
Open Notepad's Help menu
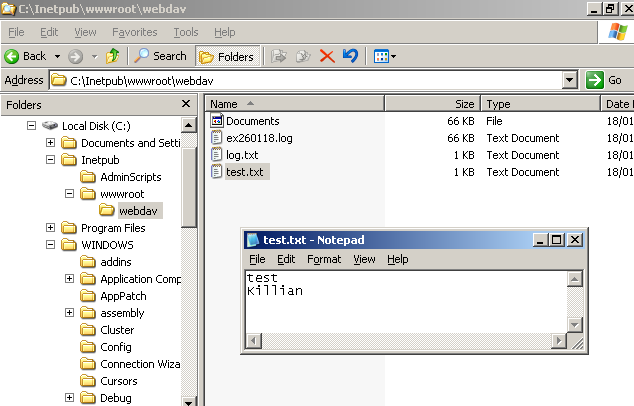[398, 259]
